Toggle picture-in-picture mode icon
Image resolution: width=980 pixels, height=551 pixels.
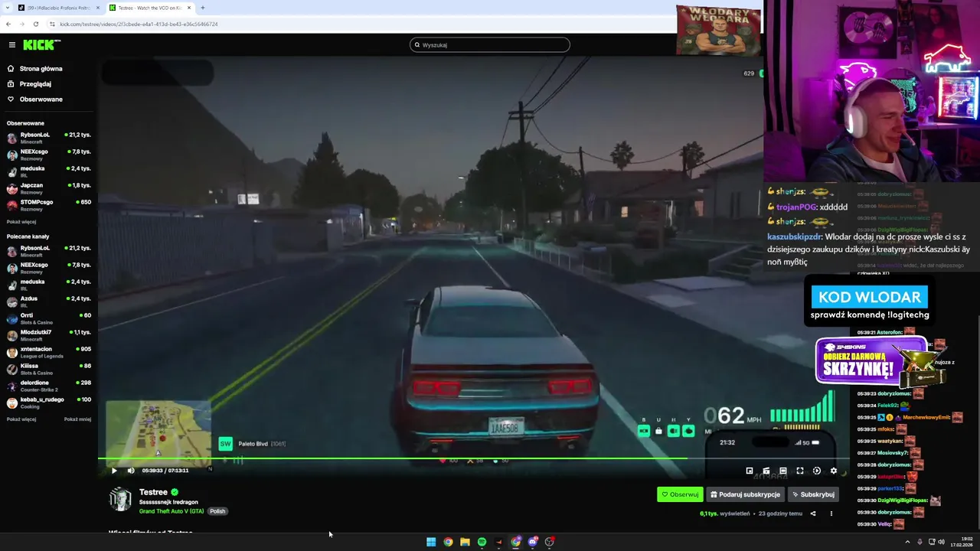[x=750, y=471]
